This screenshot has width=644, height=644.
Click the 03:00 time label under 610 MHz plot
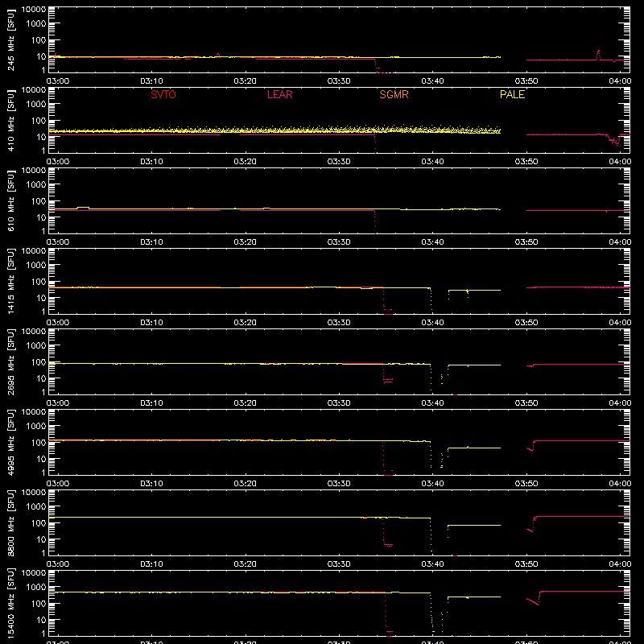click(x=58, y=242)
